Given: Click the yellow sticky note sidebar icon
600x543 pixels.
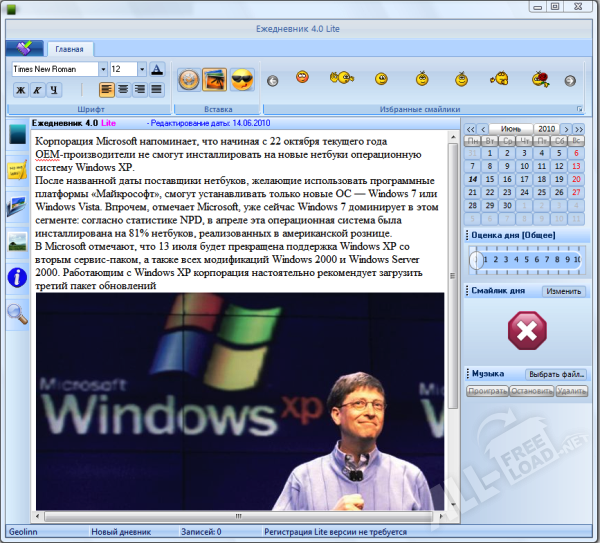Looking at the screenshot, I should click(17, 169).
